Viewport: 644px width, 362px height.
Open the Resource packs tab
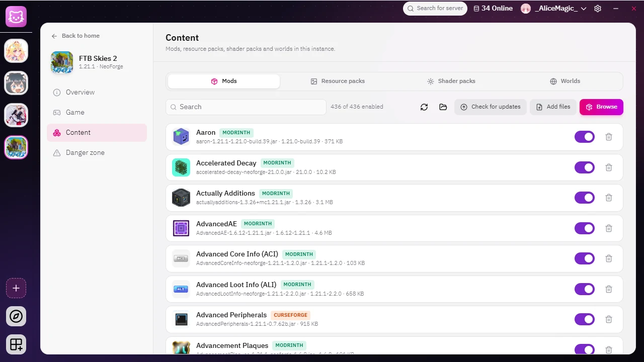pos(338,81)
